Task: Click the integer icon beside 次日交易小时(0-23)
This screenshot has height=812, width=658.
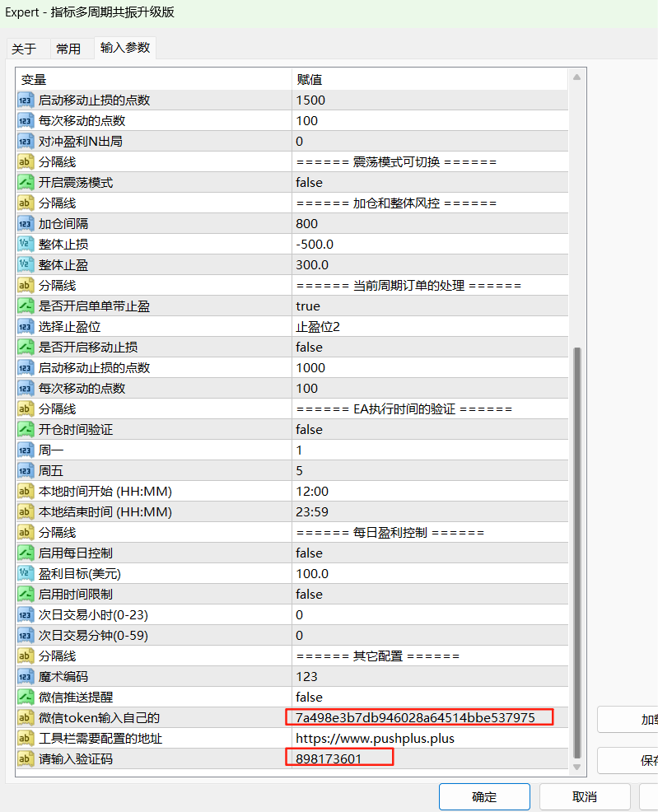Action: pos(26,614)
